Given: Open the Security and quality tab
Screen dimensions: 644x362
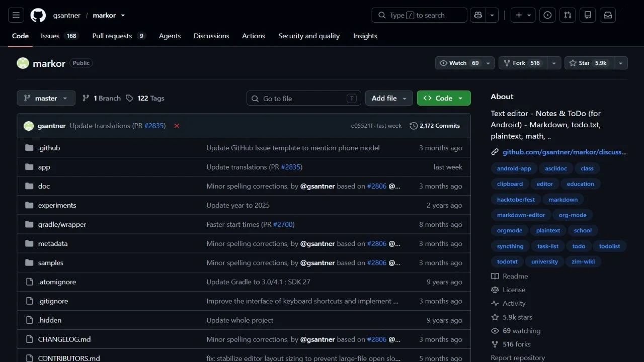Looking at the screenshot, I should point(309,36).
